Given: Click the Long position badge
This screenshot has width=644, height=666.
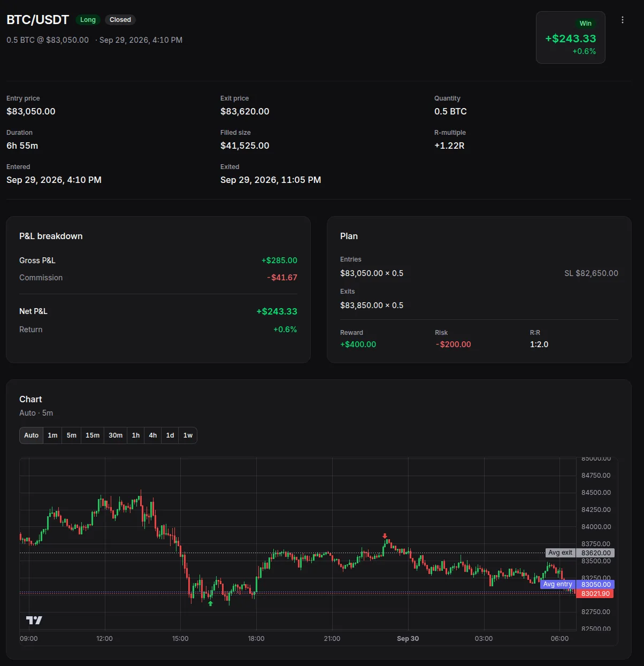Looking at the screenshot, I should [88, 20].
